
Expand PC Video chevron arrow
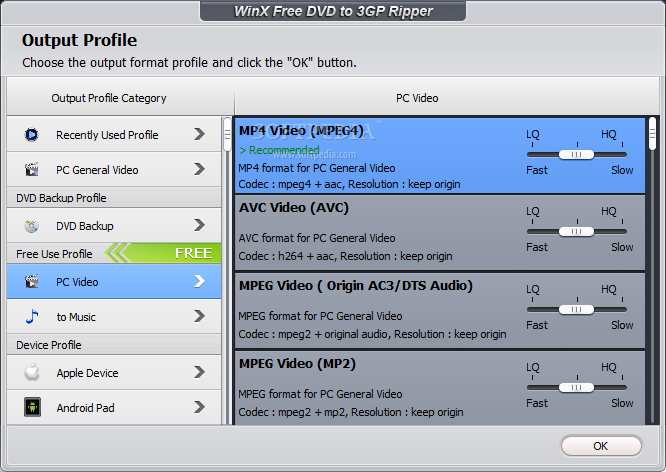[x=199, y=281]
